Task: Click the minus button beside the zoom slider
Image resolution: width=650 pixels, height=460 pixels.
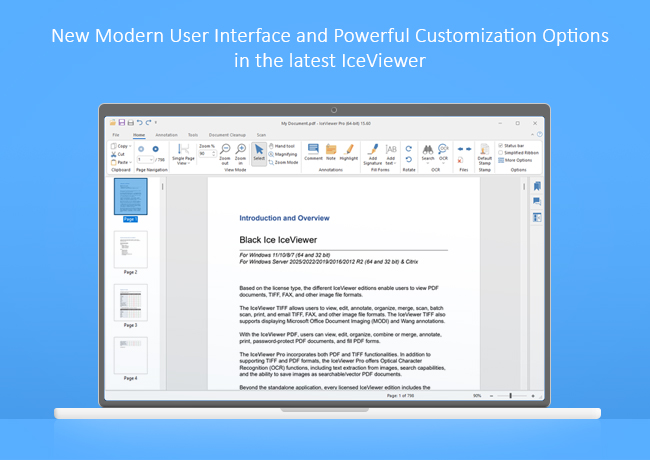Action: 492,396
